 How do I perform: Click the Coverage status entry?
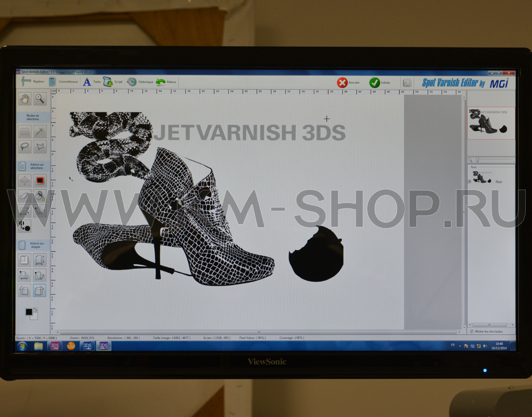pos(292,338)
